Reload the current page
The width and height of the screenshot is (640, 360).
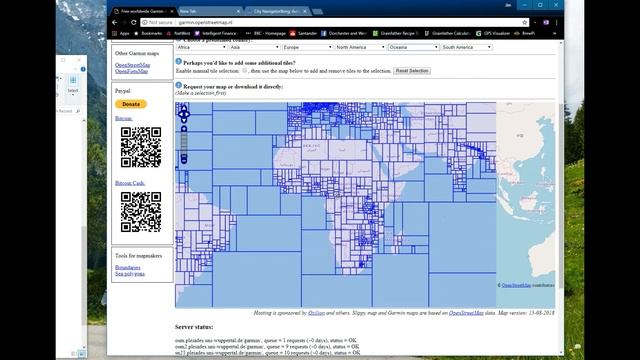coord(133,22)
